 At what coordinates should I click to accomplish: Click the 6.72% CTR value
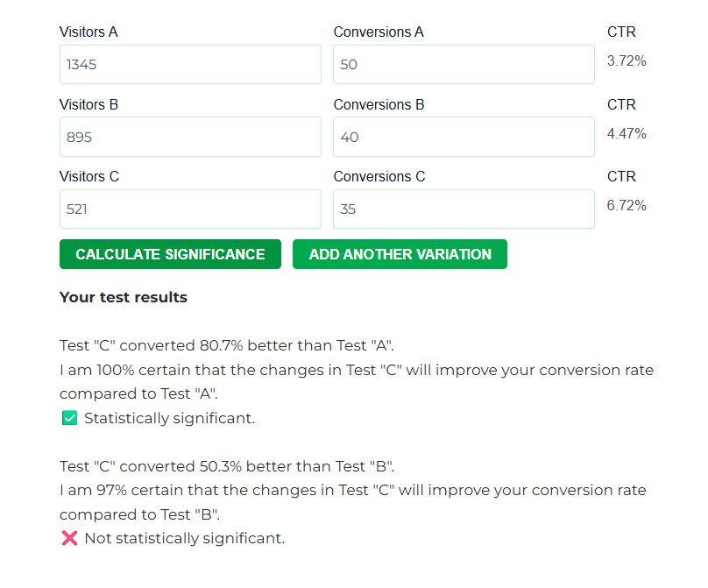[627, 206]
